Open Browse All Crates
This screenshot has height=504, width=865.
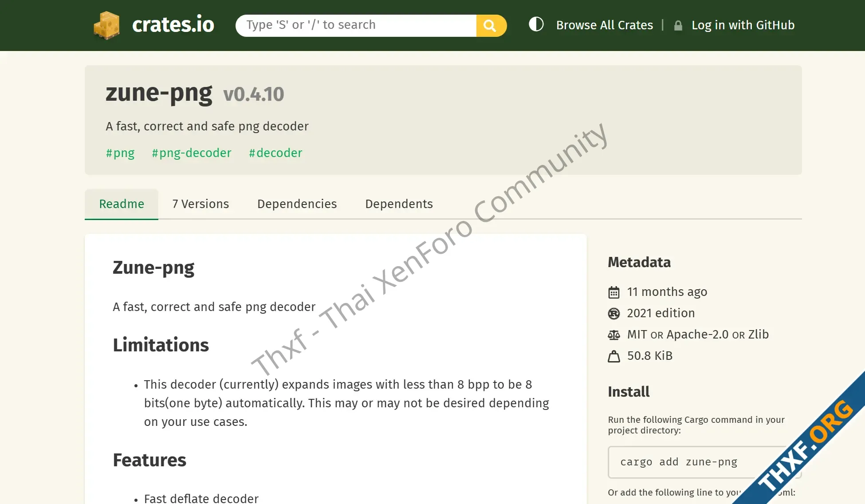605,25
